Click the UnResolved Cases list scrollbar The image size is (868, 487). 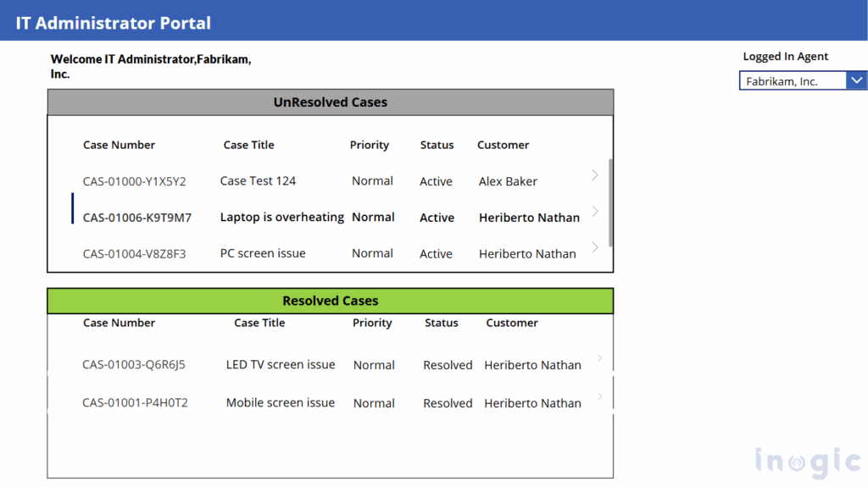[610, 202]
